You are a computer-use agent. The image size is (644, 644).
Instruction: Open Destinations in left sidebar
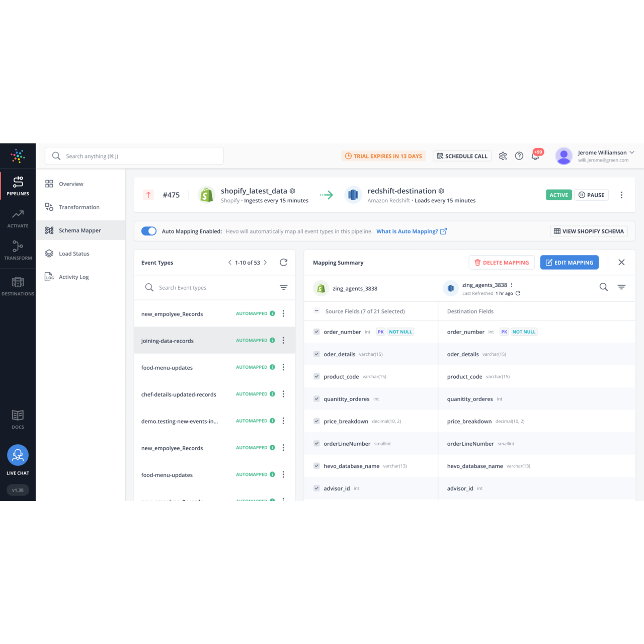(18, 286)
